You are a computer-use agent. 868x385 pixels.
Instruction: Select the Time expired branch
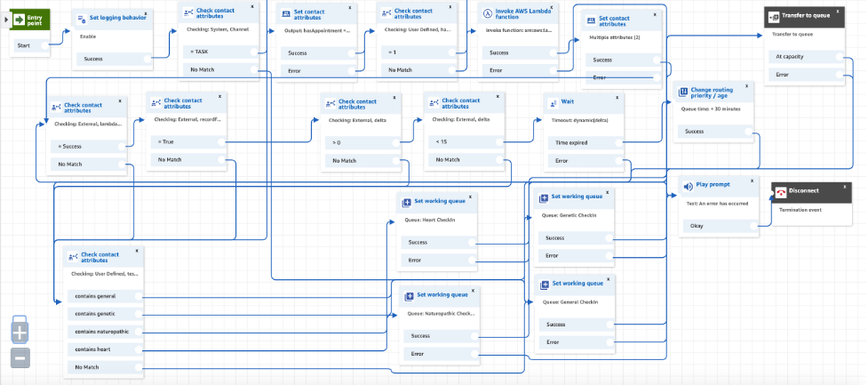(x=586, y=143)
